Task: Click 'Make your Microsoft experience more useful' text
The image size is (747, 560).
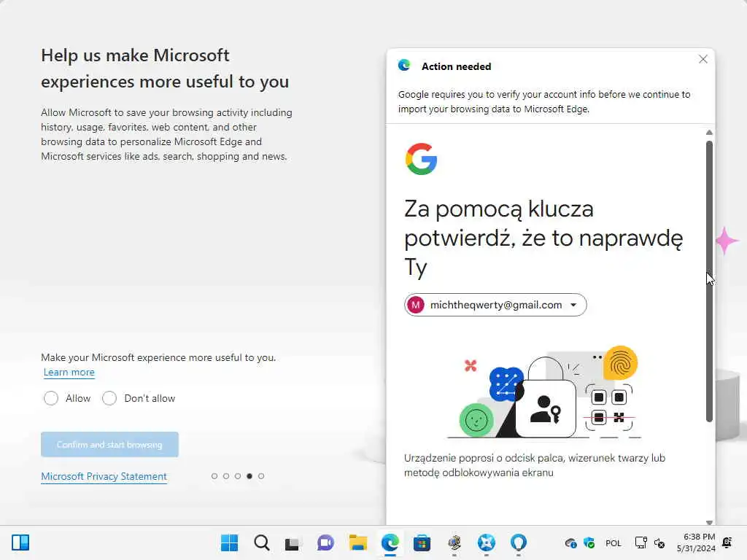Action: tap(158, 357)
